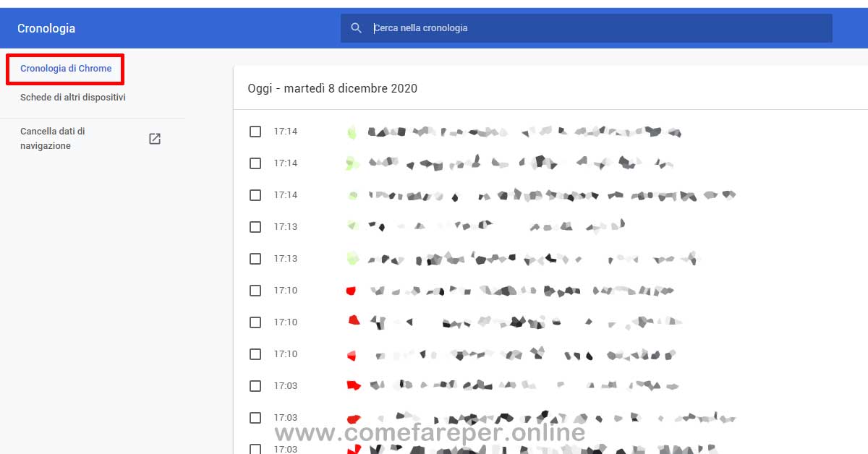This screenshot has width=868, height=454.
Task: Click the favicon of the third 17:10 entry
Action: click(x=352, y=354)
